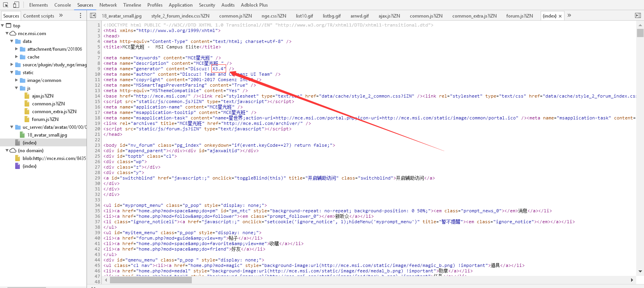Switch to nge.css?iZN file tab
Viewport: 644px width, 288px height.
click(274, 16)
